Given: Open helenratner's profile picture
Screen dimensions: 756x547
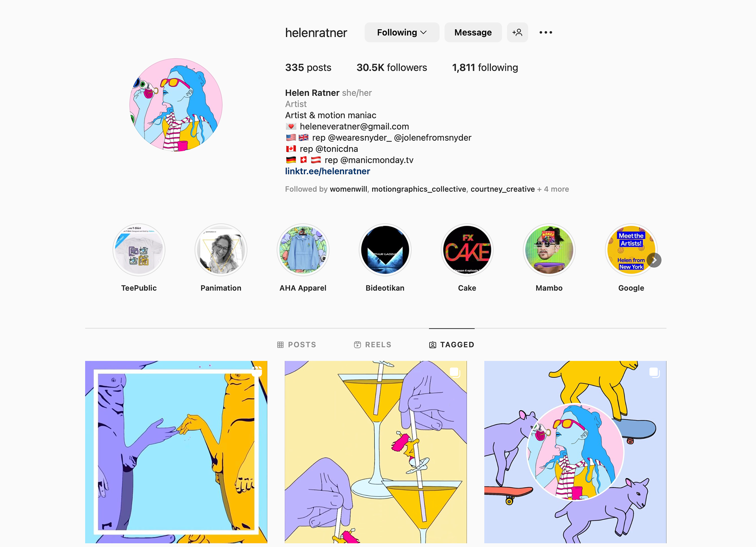Looking at the screenshot, I should [x=176, y=105].
